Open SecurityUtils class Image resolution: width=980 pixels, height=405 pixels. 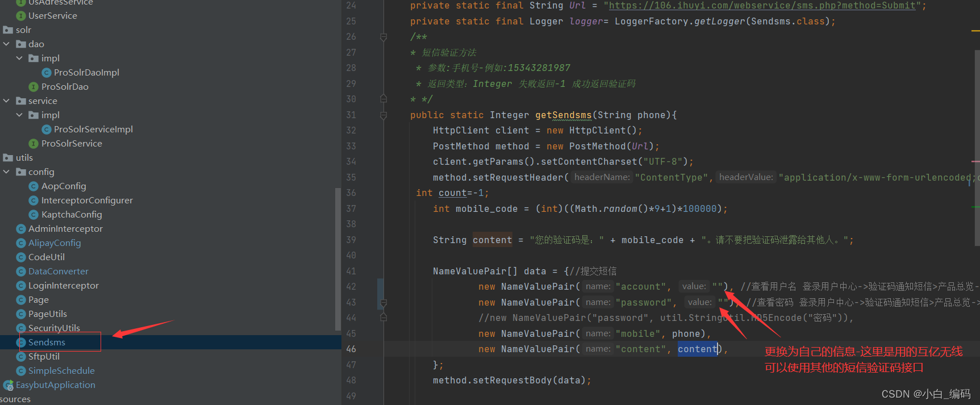coord(54,328)
